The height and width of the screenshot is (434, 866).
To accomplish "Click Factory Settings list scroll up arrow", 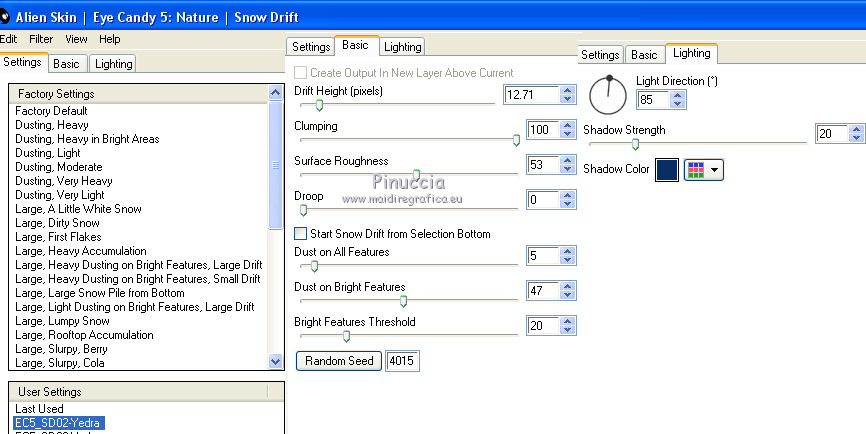I will point(275,93).
